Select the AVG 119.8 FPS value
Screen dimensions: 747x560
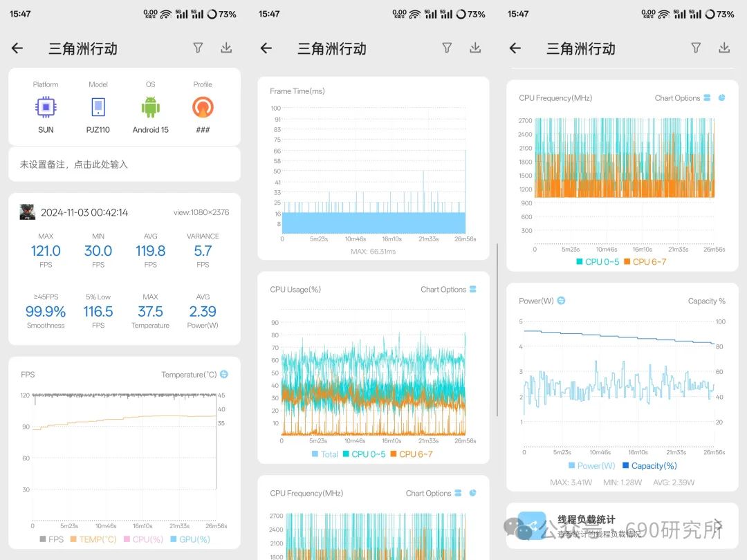point(151,250)
